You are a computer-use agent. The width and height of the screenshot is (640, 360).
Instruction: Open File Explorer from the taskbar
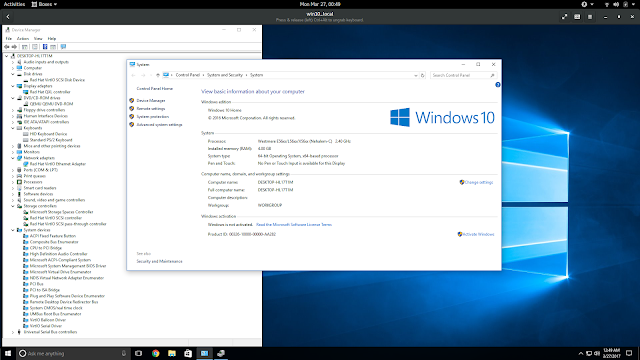pos(172,353)
